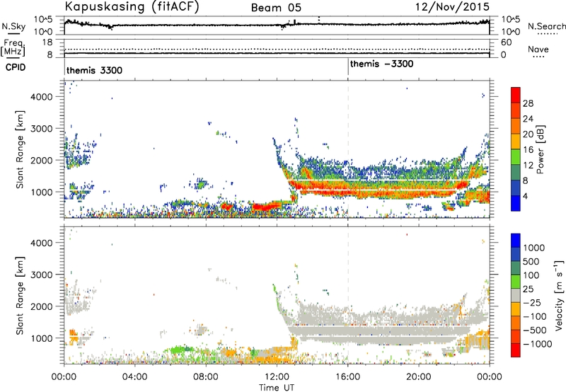The width and height of the screenshot is (566, 392).
Task: Click the 'Kapuskasing (fitACF)' title text
Action: pos(132,6)
